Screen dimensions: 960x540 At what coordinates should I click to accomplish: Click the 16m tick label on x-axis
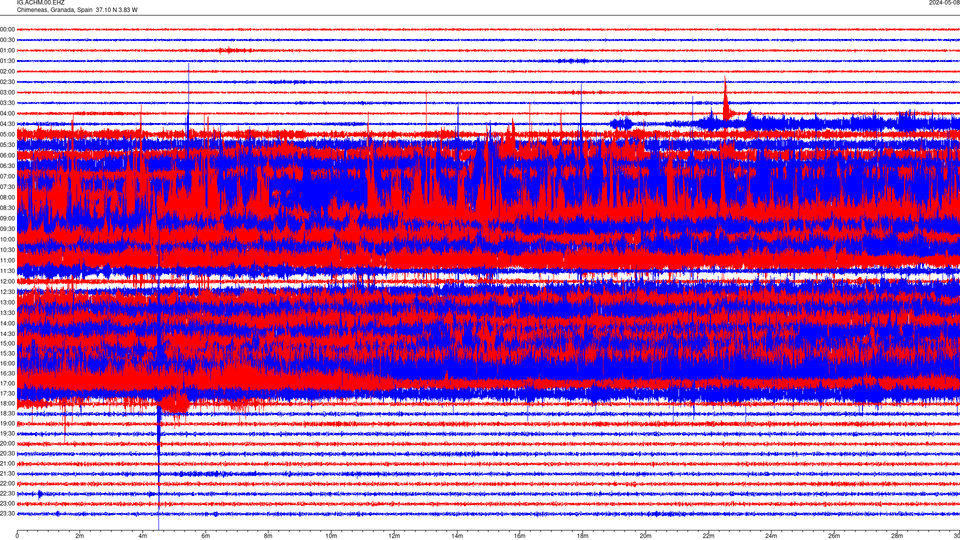520,536
